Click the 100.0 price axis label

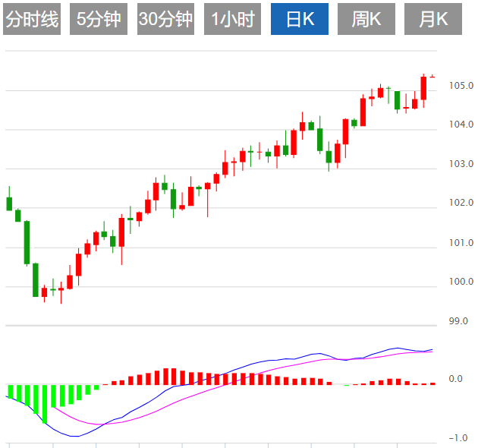click(461, 282)
